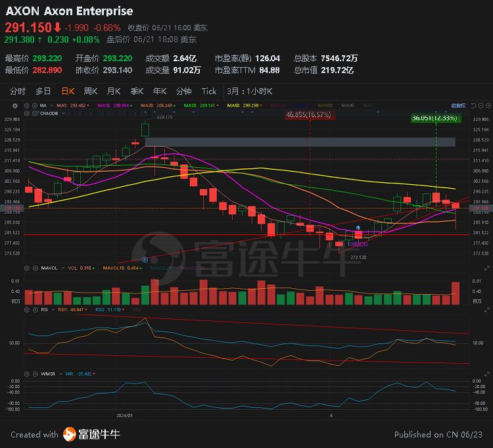Click the AXON Axon Enterprise title
Viewport: 493px width, 448px height.
(69, 11)
